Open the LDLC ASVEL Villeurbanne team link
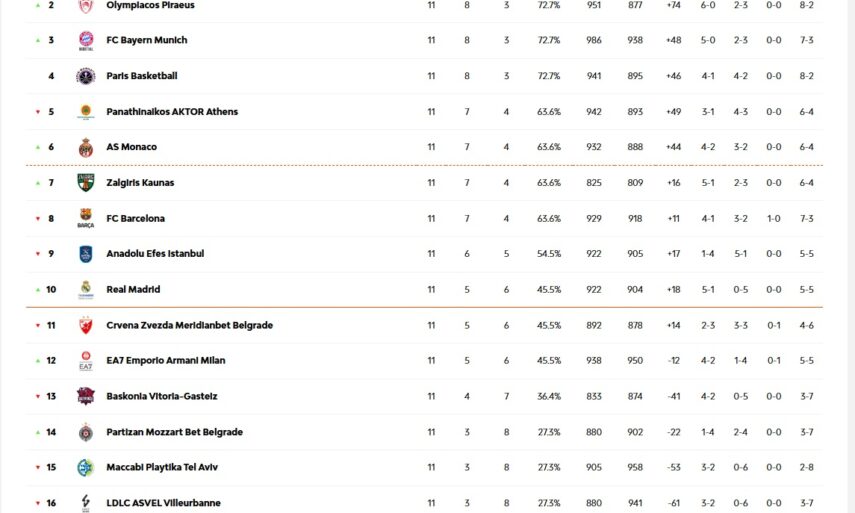 tap(163, 503)
